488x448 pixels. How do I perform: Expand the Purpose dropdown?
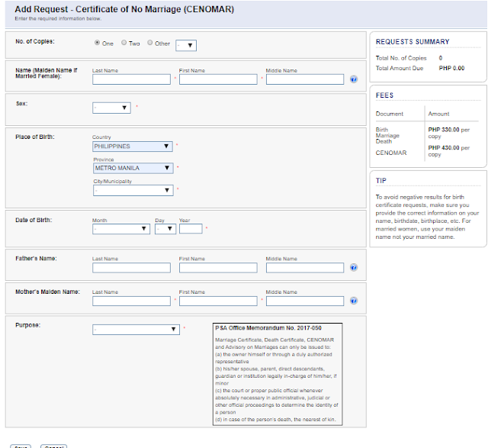135,330
